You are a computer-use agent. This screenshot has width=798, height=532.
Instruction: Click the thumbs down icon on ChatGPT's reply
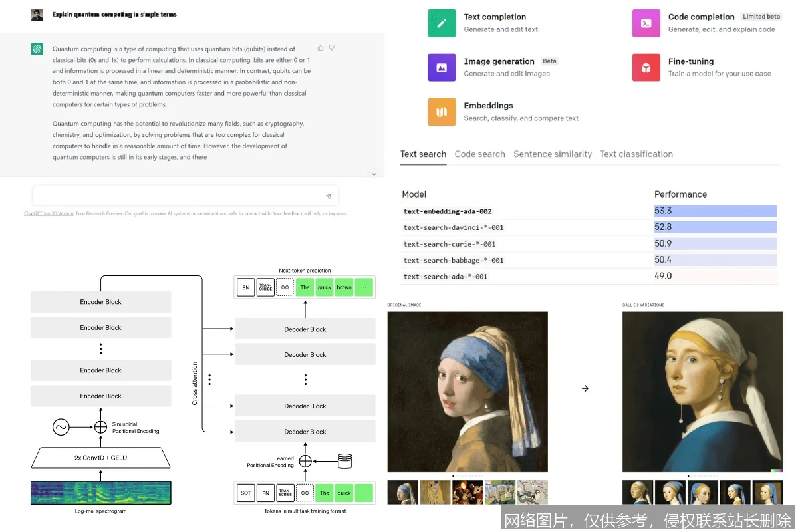coord(332,48)
